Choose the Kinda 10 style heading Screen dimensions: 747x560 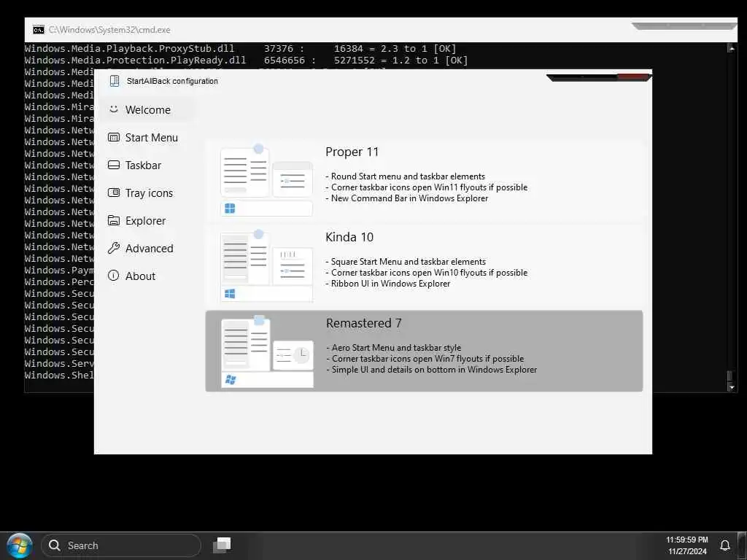[x=349, y=237]
